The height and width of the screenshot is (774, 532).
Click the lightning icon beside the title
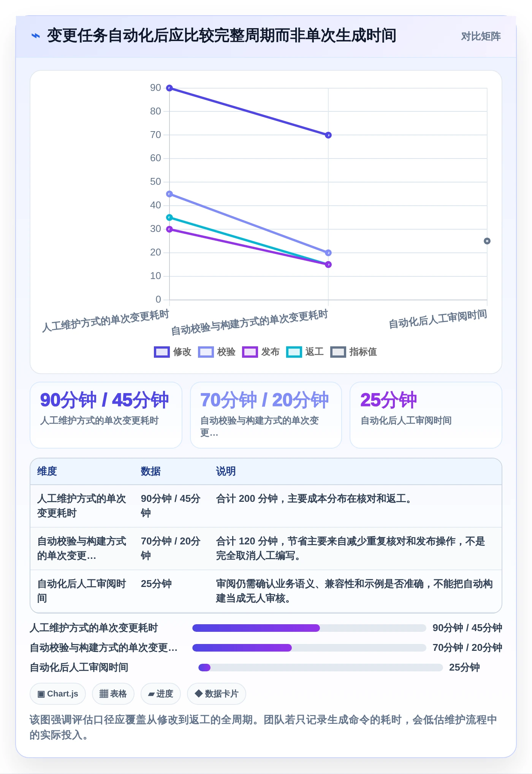click(x=36, y=36)
